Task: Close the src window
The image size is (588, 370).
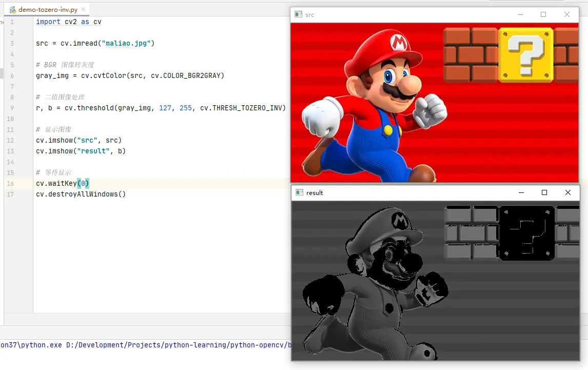Action: pos(567,15)
